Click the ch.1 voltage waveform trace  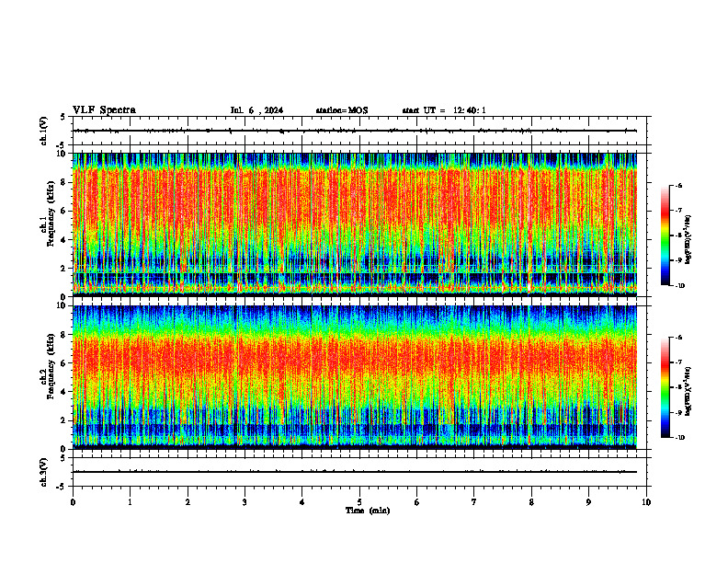355,131
